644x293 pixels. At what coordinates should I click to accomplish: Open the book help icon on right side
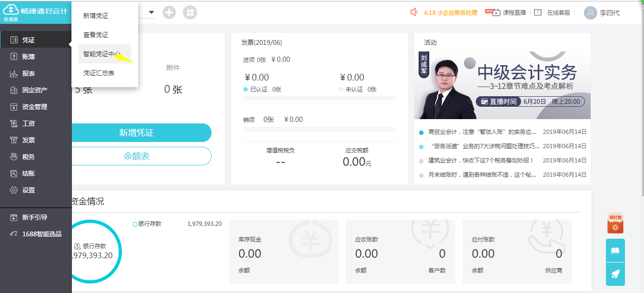615,251
